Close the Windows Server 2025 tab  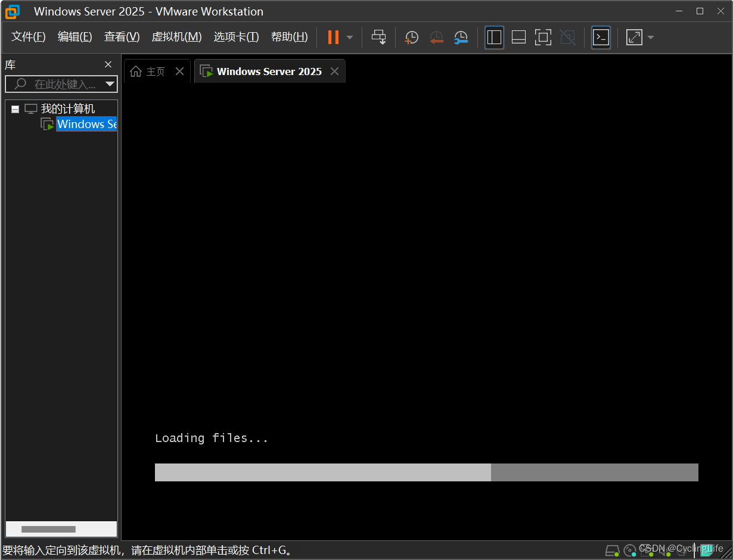[x=334, y=71]
